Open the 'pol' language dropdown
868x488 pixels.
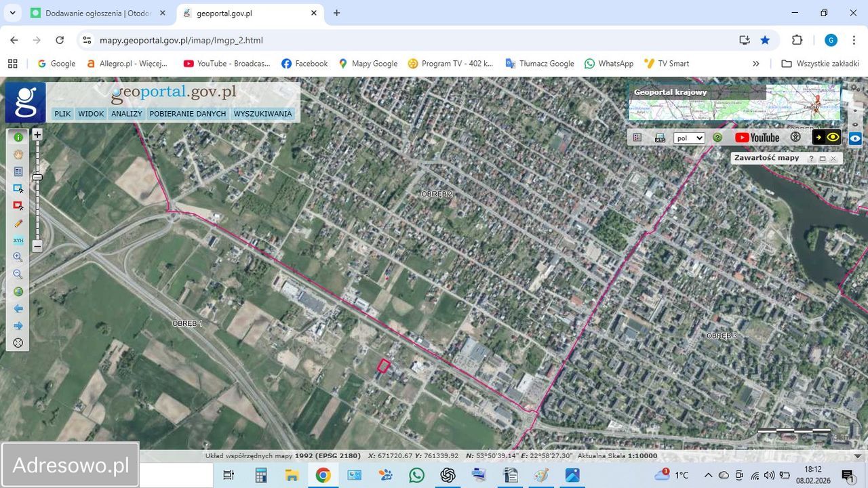689,138
